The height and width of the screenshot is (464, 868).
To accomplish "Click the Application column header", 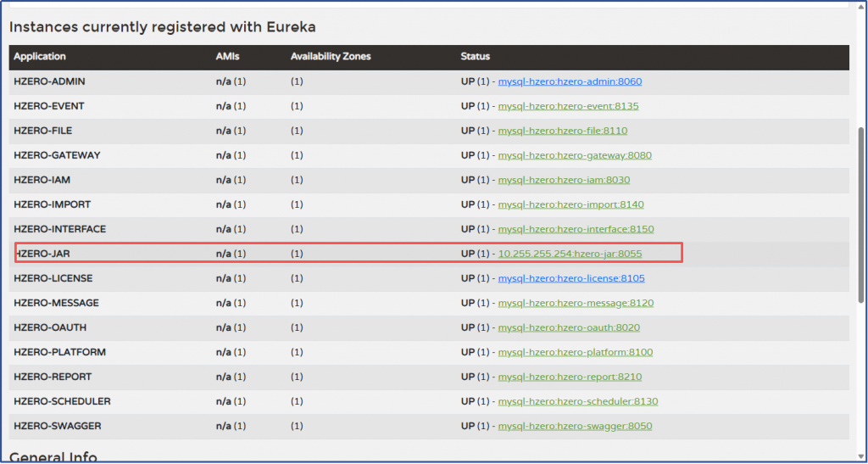I will pyautogui.click(x=40, y=57).
